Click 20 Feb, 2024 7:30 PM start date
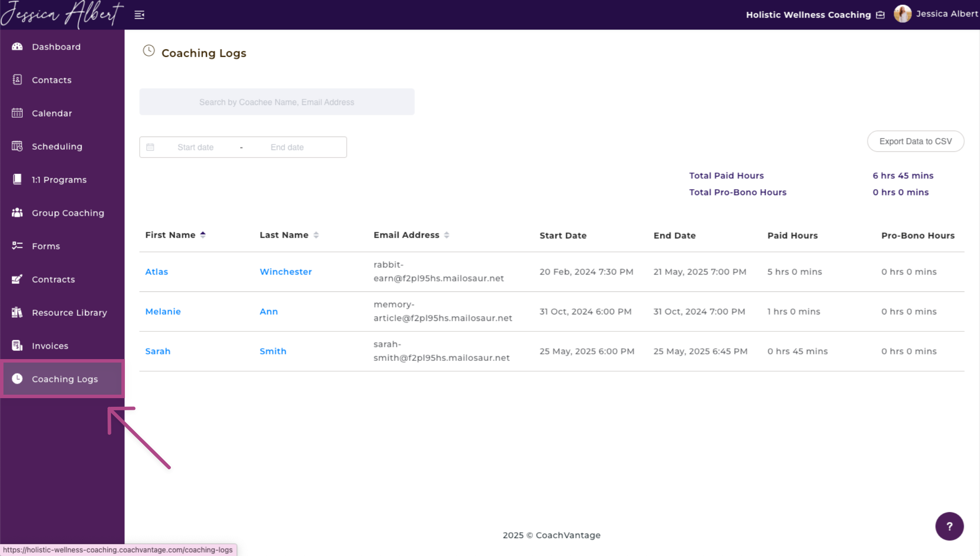Viewport: 980px width, 556px height. pos(586,271)
